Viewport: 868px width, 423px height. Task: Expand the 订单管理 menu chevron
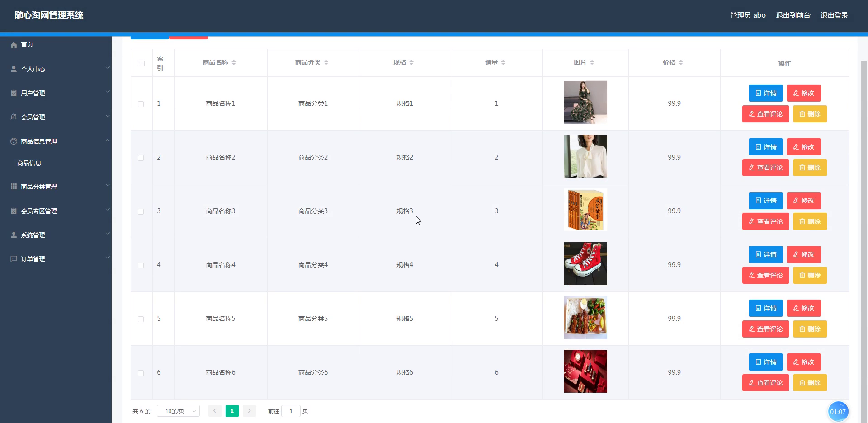(108, 258)
